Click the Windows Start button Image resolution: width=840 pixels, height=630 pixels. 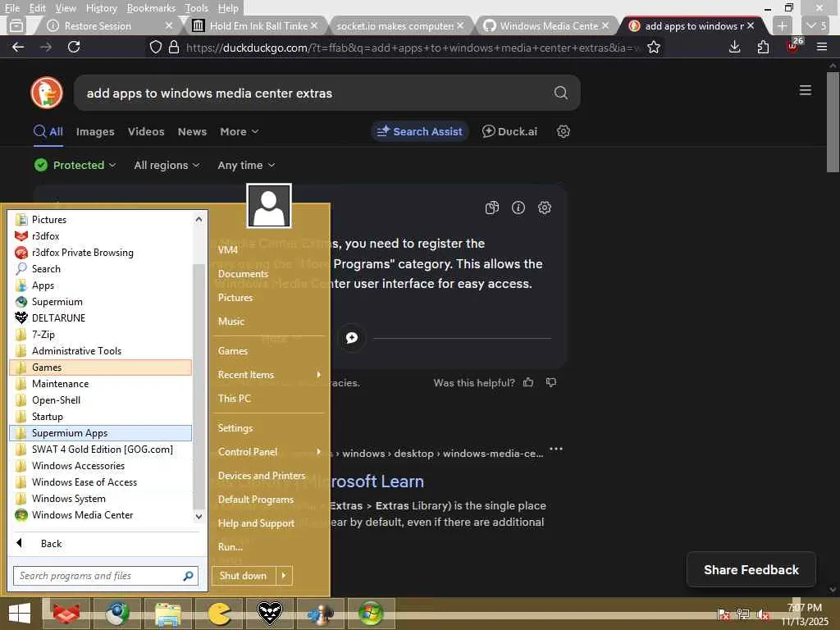tap(20, 614)
